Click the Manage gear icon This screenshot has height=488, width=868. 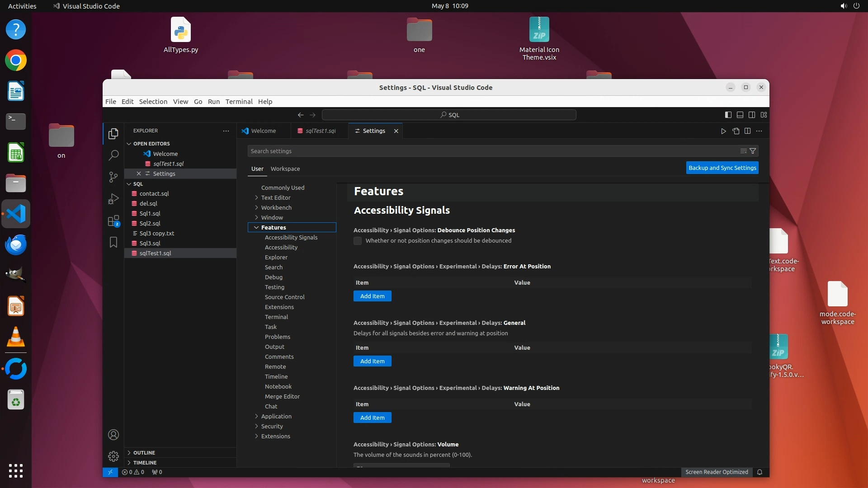click(x=113, y=456)
